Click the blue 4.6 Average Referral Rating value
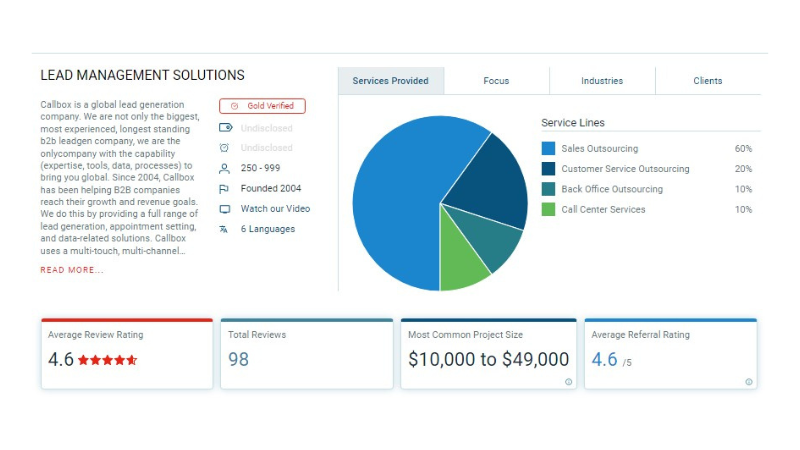Image resolution: width=800 pixels, height=450 pixels. [604, 359]
